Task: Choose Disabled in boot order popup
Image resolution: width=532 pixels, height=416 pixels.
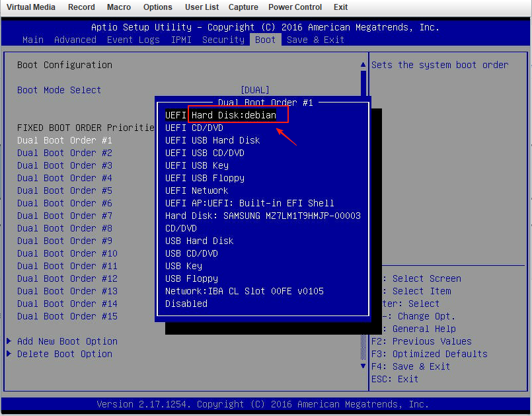Action: [x=186, y=304]
